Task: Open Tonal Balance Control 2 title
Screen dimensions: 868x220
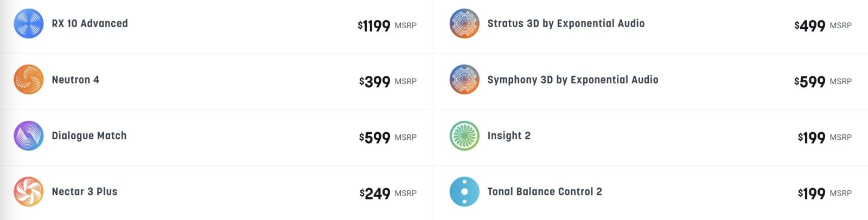Action: (x=544, y=191)
